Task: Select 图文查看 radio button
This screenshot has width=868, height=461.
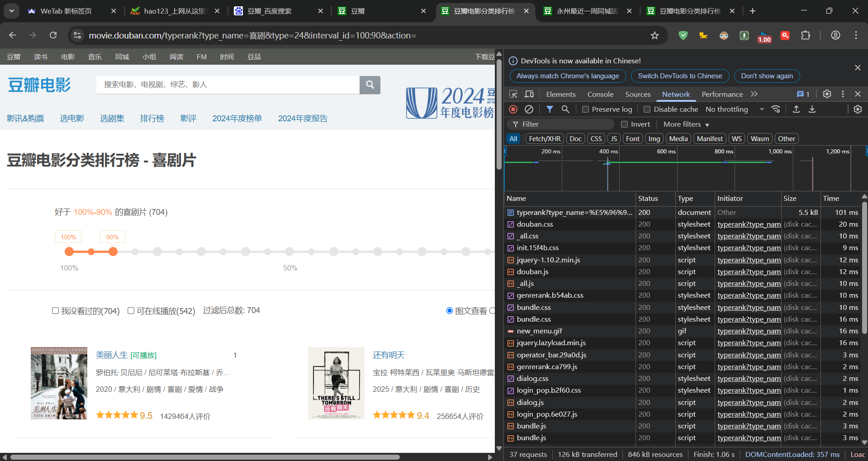Action: point(450,311)
